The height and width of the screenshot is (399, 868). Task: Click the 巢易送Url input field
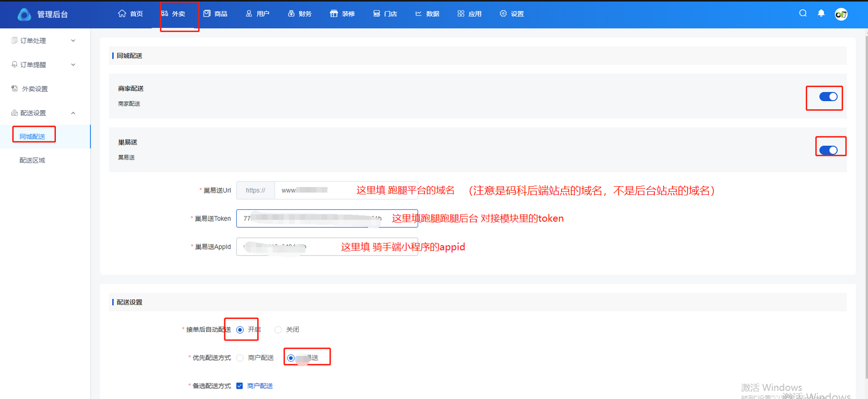click(346, 190)
